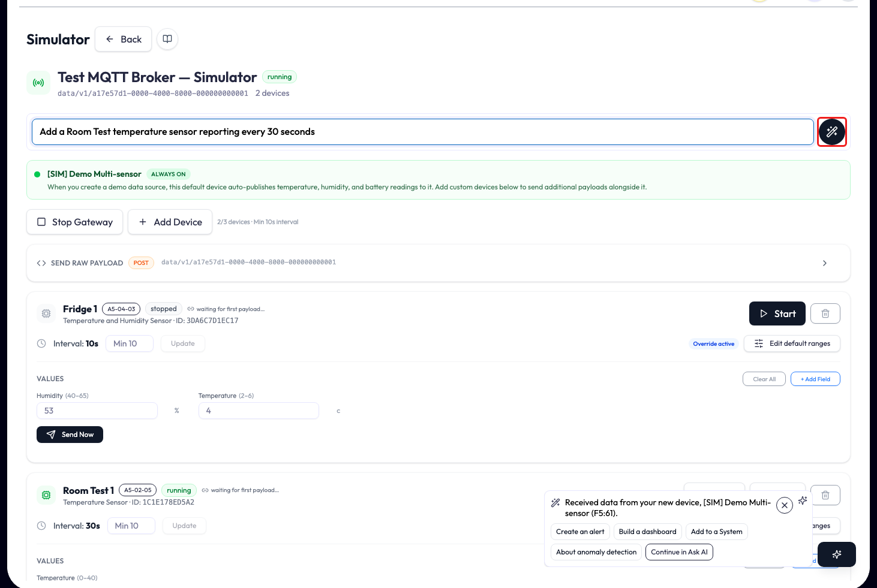Click the POST method badge
The height and width of the screenshot is (588, 877).
(x=141, y=263)
